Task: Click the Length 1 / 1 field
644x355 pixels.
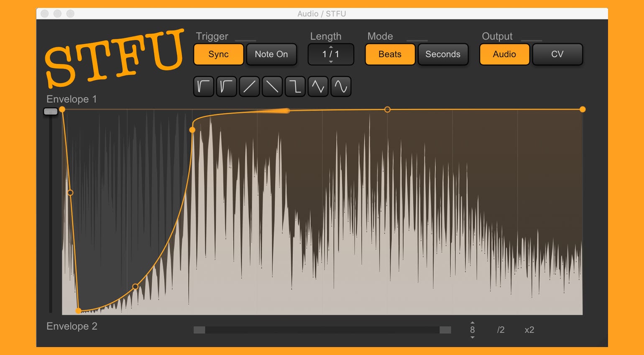Action: coord(331,54)
